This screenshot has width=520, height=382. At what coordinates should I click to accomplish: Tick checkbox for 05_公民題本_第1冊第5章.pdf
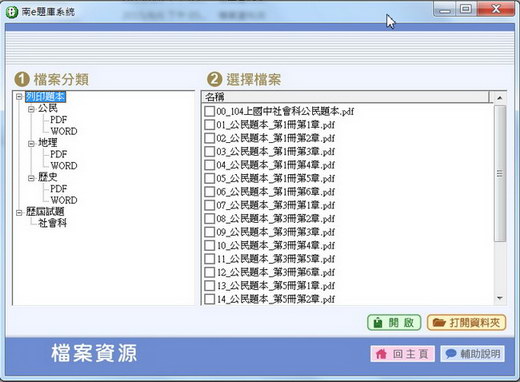(x=209, y=178)
